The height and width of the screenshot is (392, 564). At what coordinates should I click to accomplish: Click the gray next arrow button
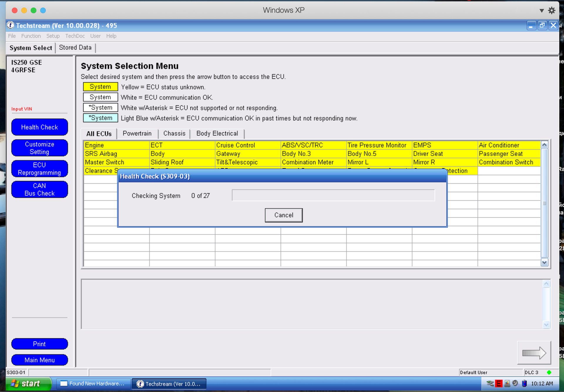[534, 353]
